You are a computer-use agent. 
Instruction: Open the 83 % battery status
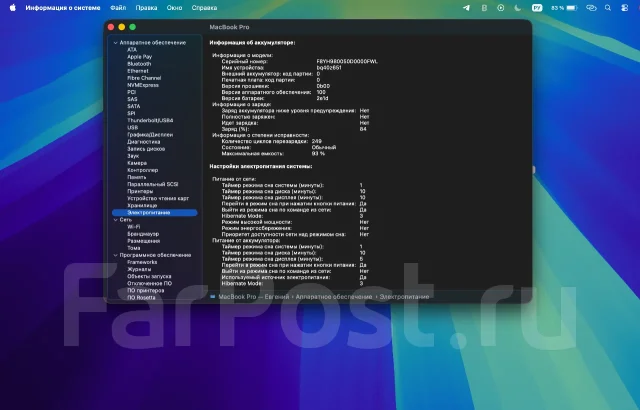[564, 8]
